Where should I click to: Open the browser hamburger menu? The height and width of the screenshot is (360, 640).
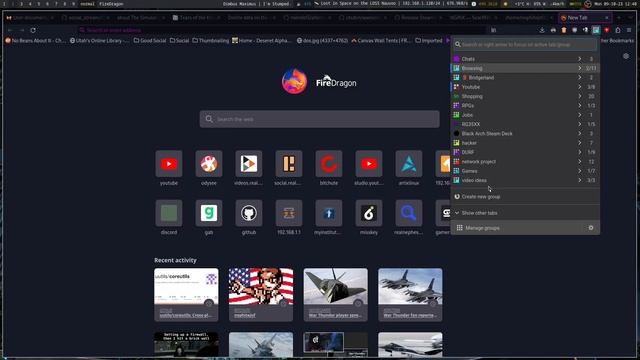[x=629, y=30]
